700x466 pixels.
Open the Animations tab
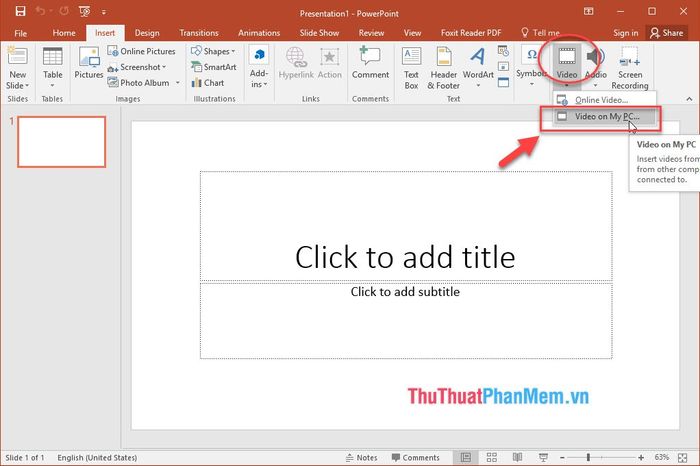259,33
